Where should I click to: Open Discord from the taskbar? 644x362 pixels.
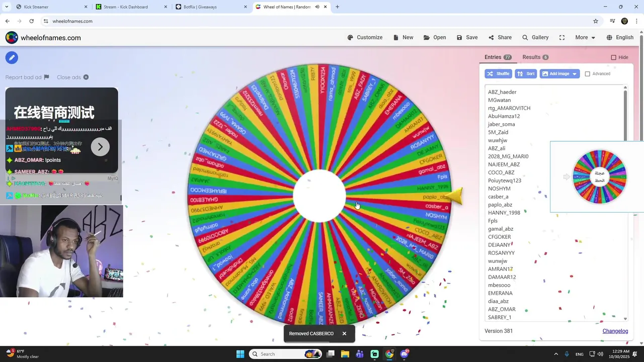(404, 354)
